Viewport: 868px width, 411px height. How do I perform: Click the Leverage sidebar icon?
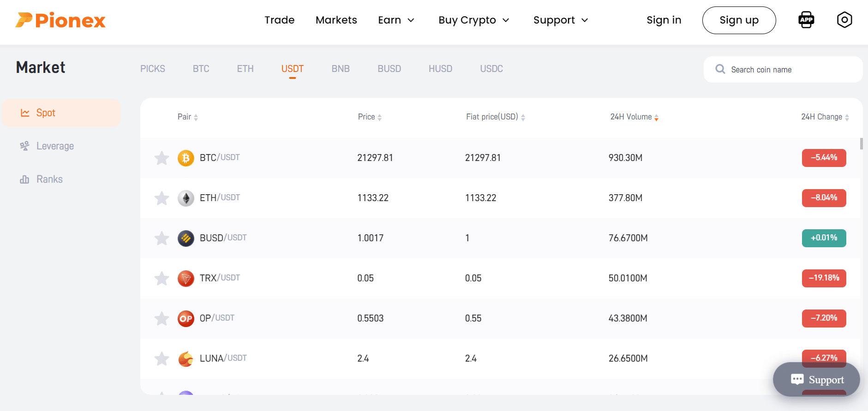pyautogui.click(x=24, y=146)
